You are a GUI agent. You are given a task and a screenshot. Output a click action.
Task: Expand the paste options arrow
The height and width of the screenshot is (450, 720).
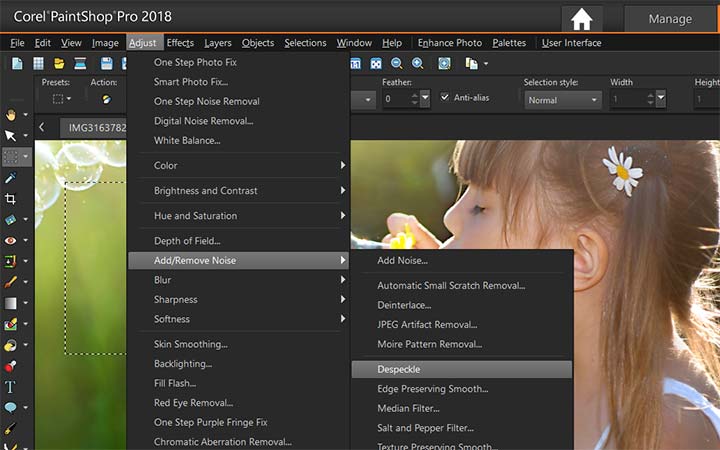tap(486, 64)
